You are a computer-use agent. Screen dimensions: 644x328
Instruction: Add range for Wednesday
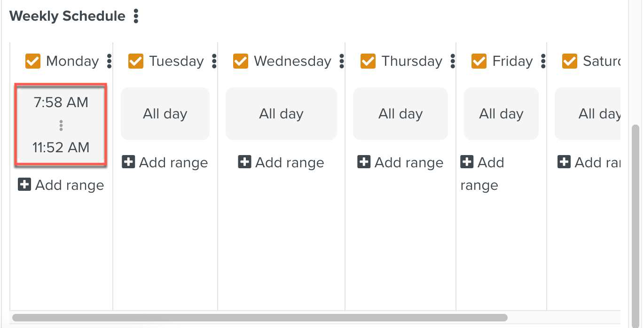(x=281, y=163)
